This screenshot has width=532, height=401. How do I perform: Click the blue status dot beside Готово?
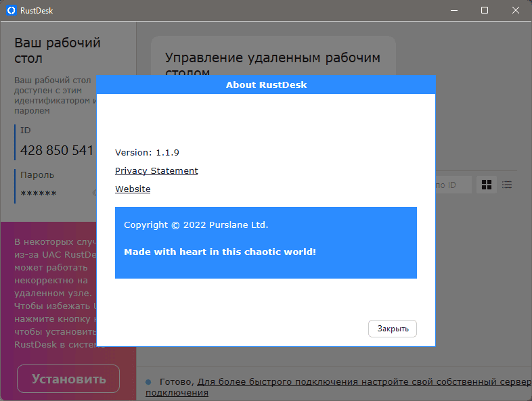(148, 382)
